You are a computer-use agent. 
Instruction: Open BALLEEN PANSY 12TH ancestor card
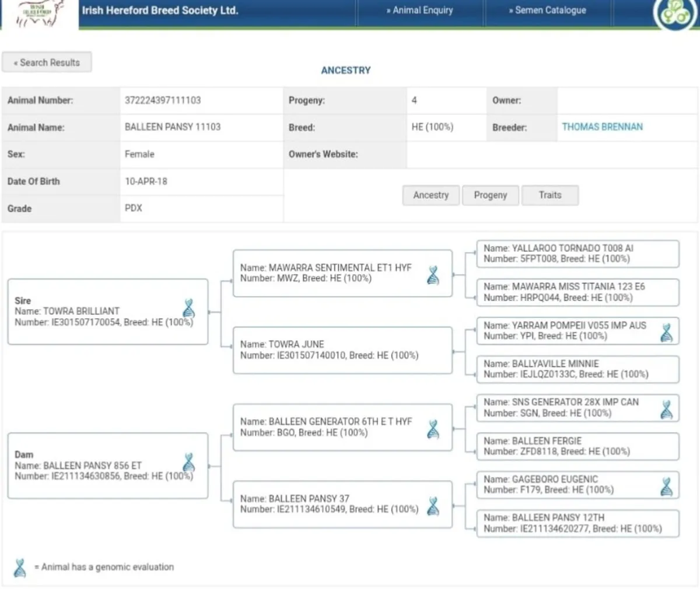pos(578,523)
